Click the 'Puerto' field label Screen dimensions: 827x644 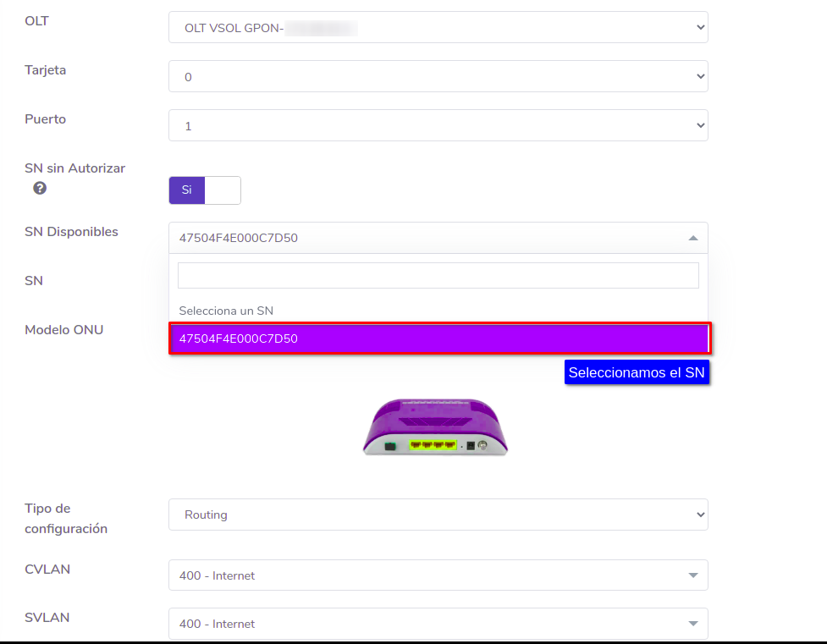(46, 119)
